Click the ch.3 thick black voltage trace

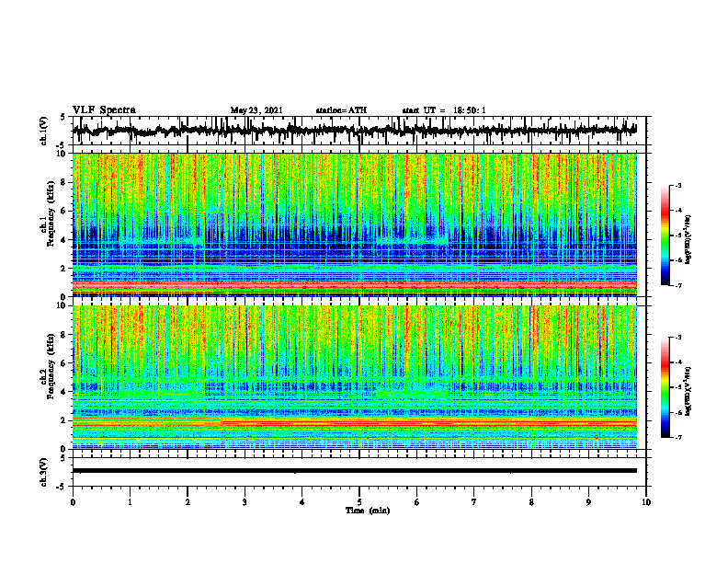coord(355,471)
